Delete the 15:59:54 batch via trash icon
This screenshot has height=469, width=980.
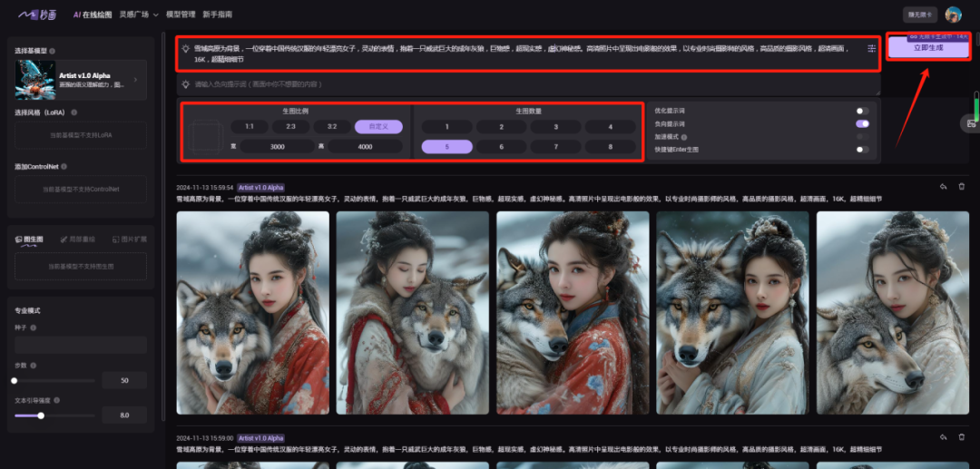click(962, 187)
